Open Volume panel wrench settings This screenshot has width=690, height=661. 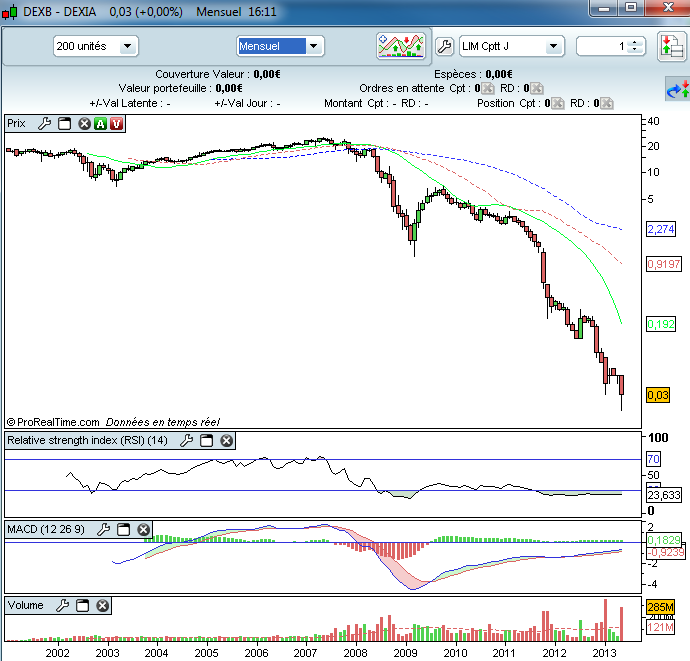(62, 606)
